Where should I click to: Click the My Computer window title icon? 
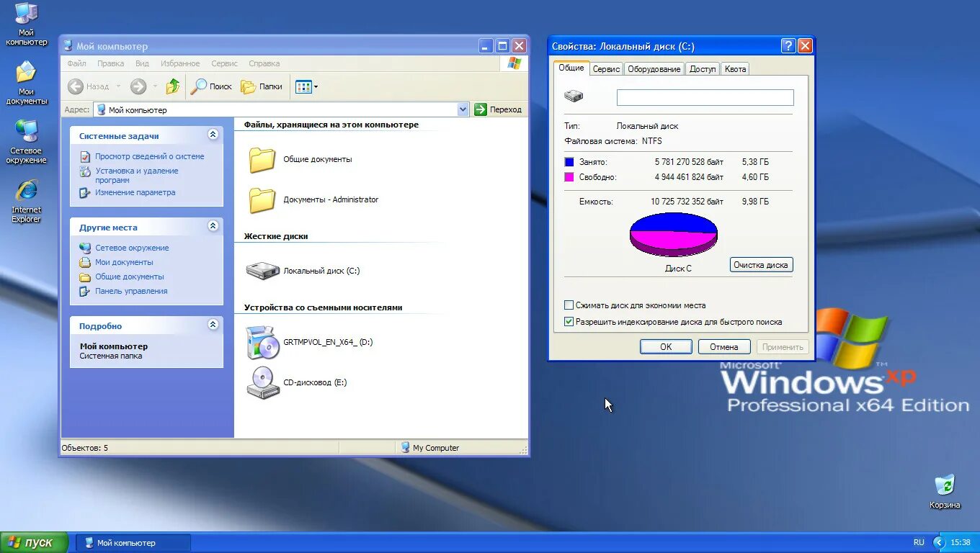68,46
